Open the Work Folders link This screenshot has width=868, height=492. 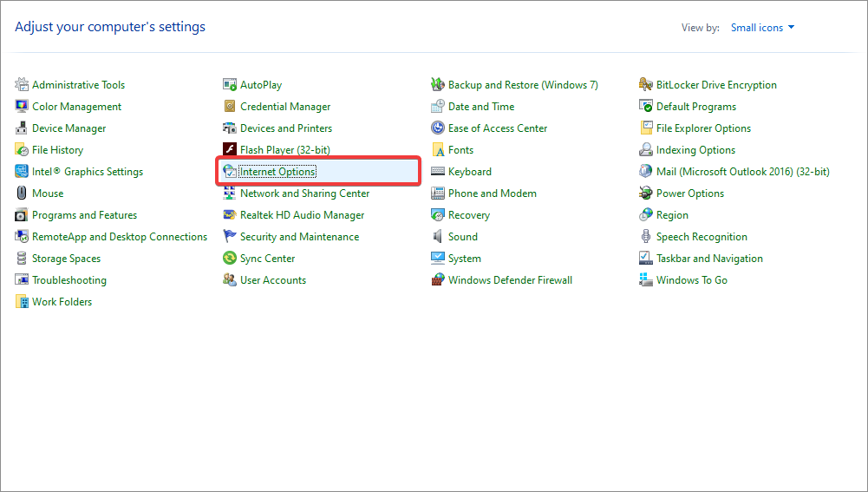(x=62, y=301)
